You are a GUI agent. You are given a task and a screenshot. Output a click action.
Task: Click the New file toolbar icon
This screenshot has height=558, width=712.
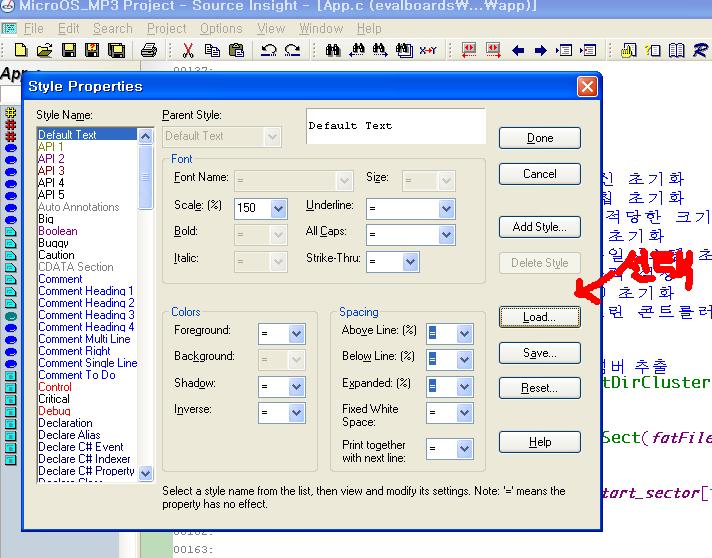[x=20, y=50]
